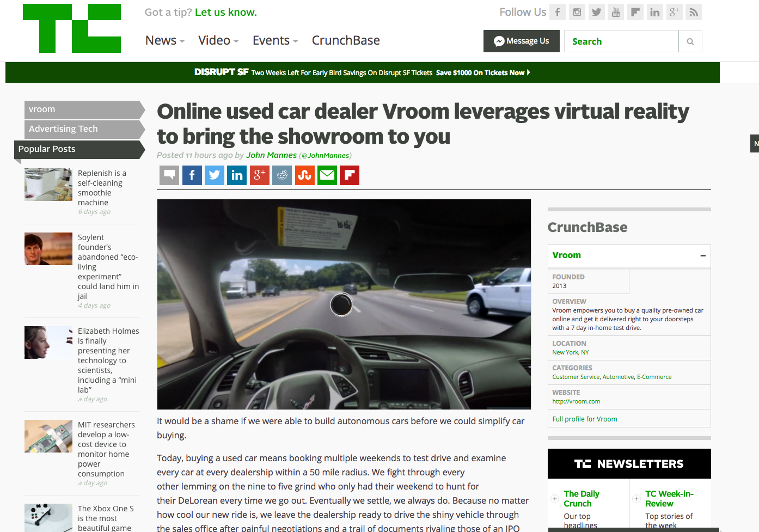759x532 pixels.
Task: Open TechCrunch YouTube from Follow Us
Action: (x=616, y=12)
